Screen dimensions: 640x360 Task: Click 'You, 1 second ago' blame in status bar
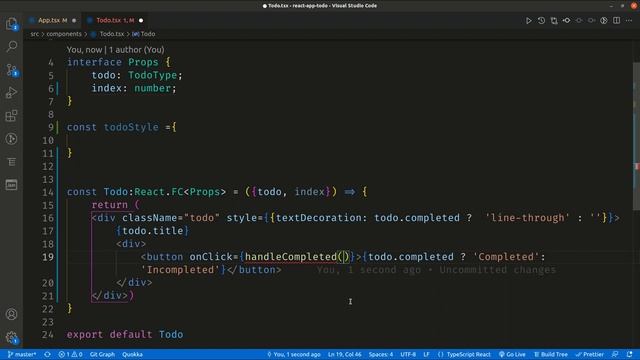pos(293,354)
